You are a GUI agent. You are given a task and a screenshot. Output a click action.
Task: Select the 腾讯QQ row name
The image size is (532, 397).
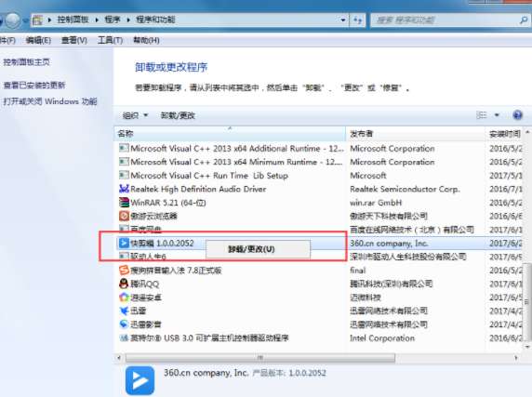tap(145, 284)
